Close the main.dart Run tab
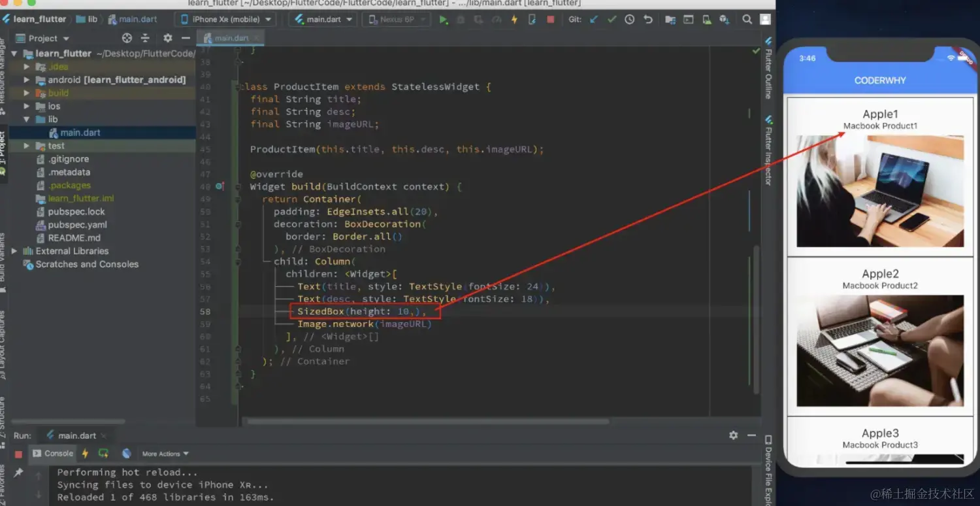 coord(103,435)
